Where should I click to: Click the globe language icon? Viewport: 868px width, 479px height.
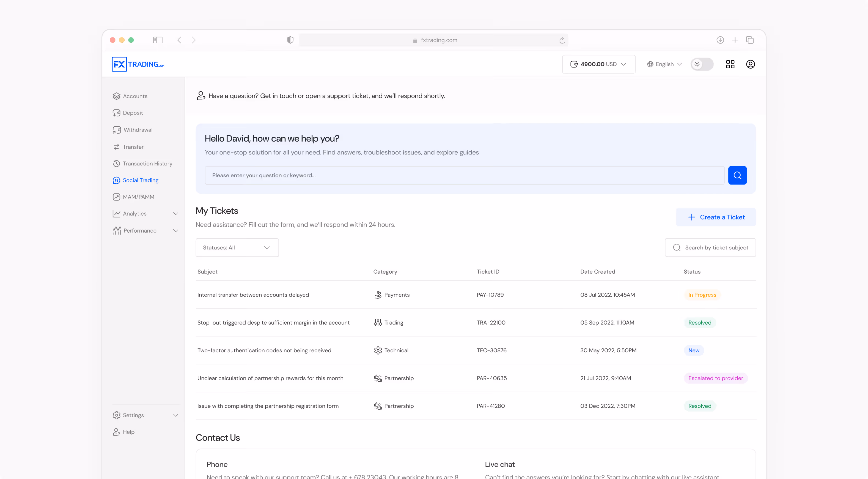pyautogui.click(x=650, y=64)
